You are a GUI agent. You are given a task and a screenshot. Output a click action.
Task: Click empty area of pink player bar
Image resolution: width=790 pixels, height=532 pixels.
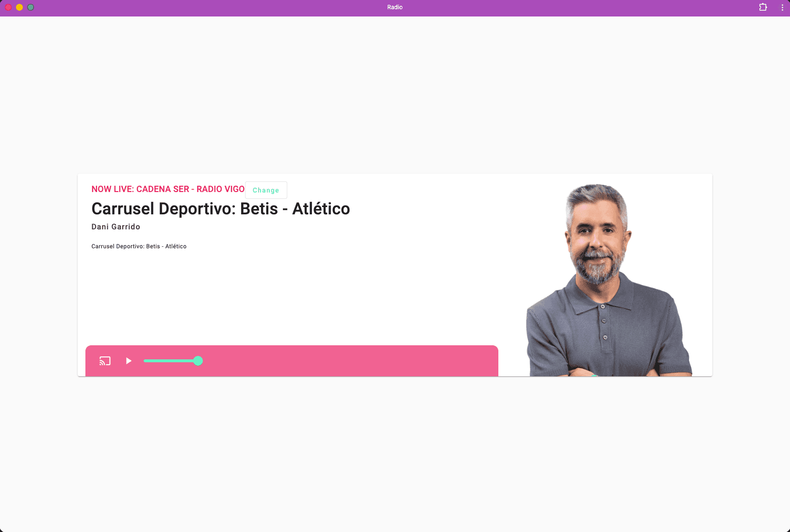(x=349, y=361)
